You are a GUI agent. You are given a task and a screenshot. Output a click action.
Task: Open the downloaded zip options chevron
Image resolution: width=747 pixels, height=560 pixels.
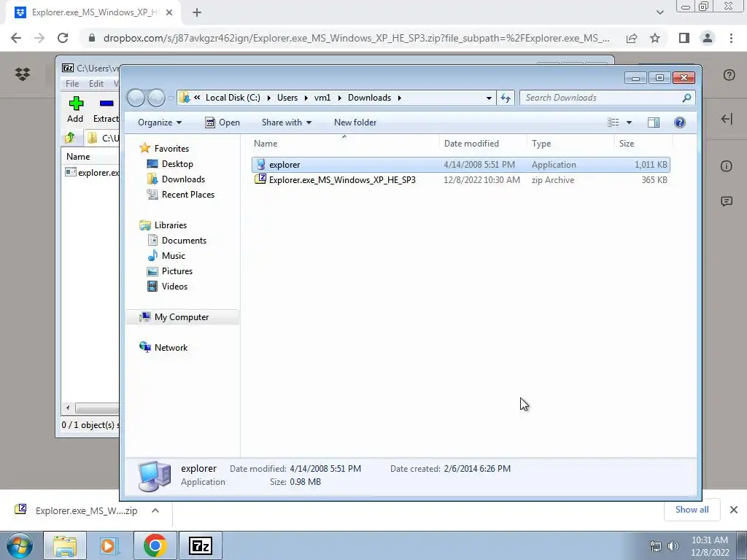click(155, 510)
